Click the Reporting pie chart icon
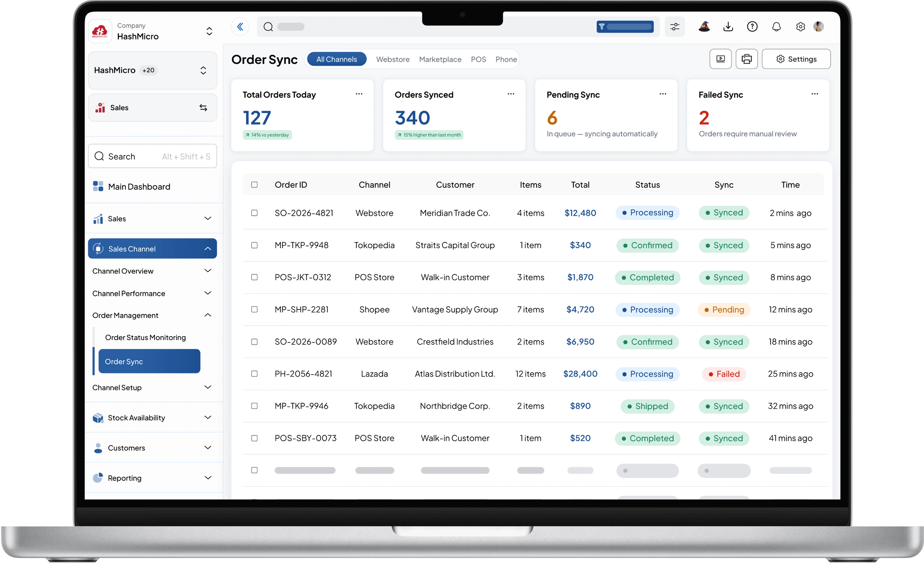The image size is (924, 563). (97, 478)
